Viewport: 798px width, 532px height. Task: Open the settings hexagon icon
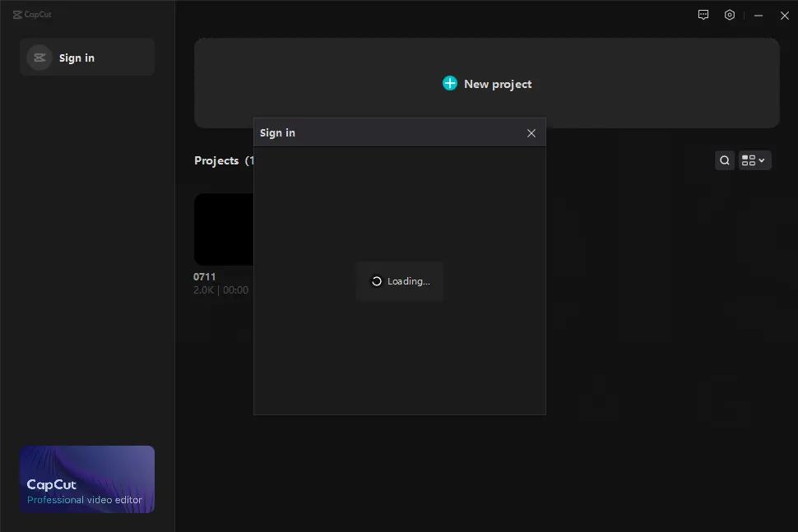729,15
